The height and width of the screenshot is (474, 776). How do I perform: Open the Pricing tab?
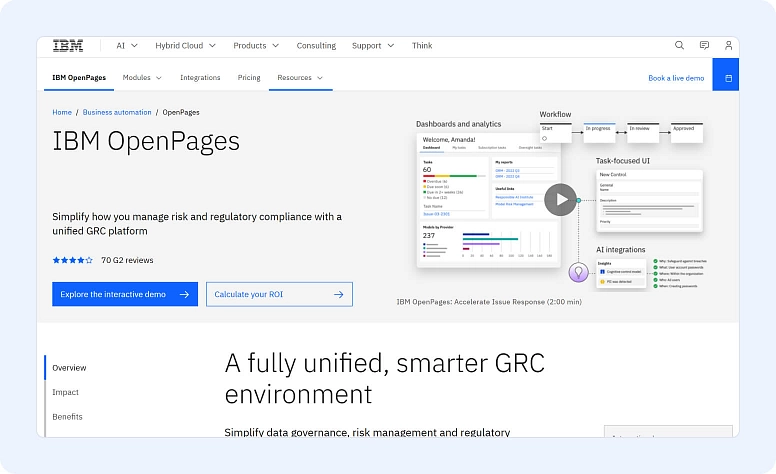249,78
